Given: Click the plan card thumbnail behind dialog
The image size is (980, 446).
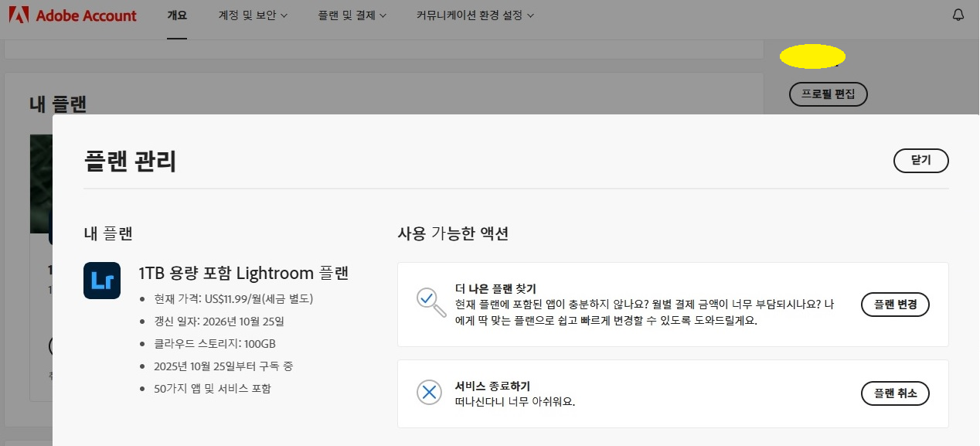Looking at the screenshot, I should click(41, 184).
